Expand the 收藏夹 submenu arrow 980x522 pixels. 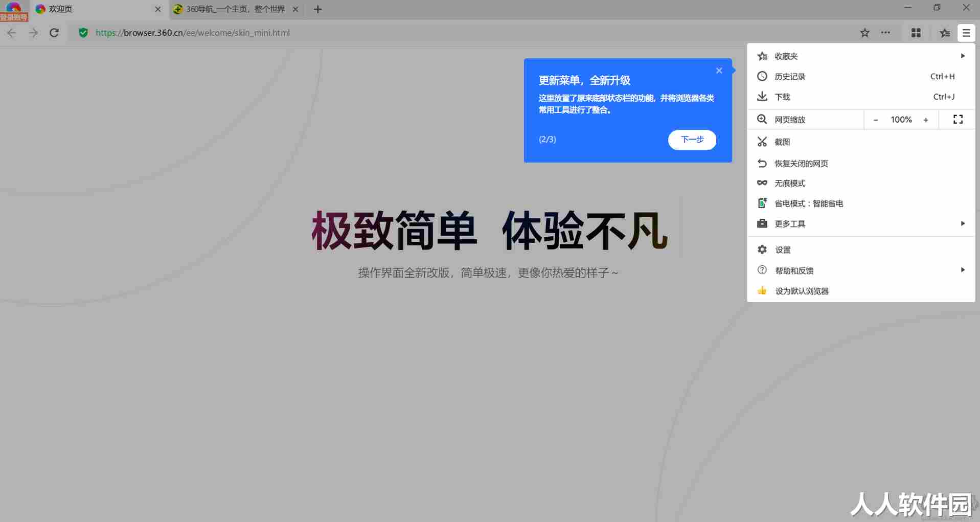[963, 56]
